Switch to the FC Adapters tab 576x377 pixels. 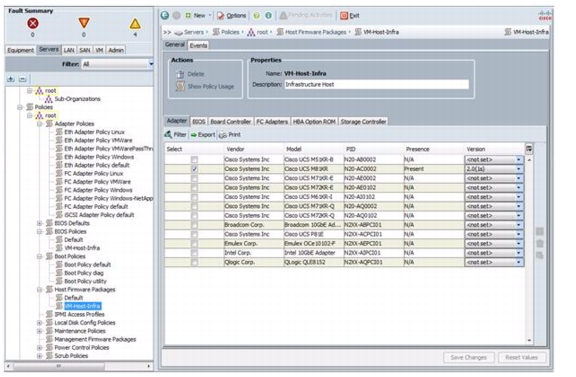(x=272, y=122)
